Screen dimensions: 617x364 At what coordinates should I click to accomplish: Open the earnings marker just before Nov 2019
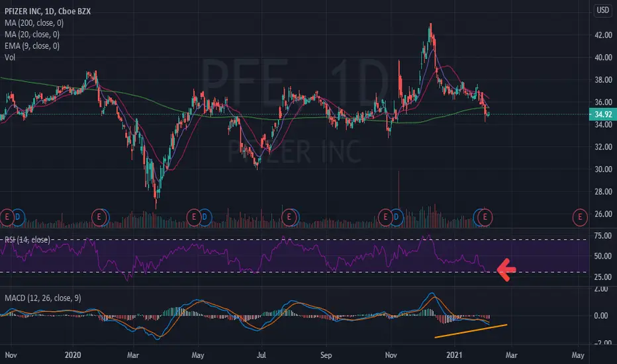7,217
